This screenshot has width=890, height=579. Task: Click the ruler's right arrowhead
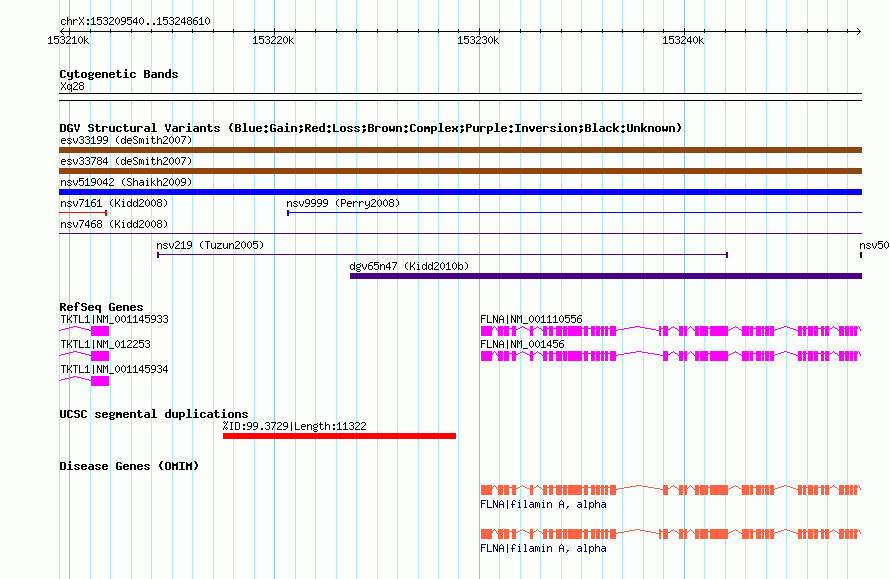[859, 31]
